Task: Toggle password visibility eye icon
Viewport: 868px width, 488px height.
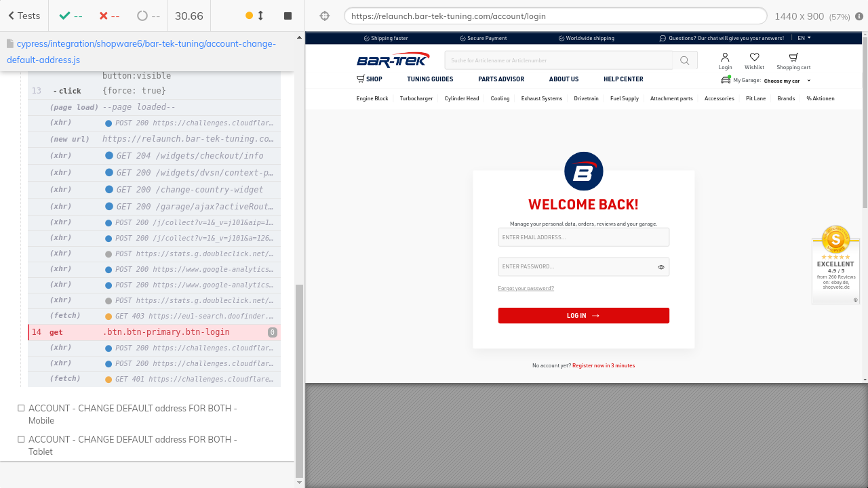Action: click(660, 267)
